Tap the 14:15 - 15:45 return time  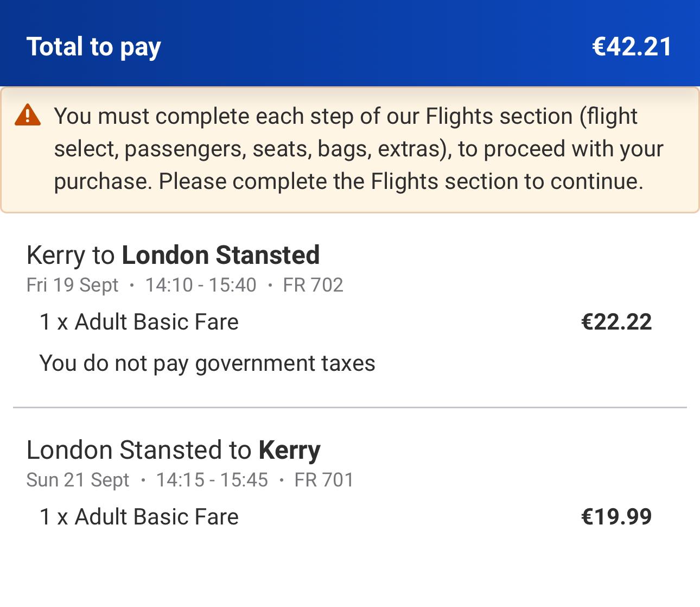click(212, 480)
